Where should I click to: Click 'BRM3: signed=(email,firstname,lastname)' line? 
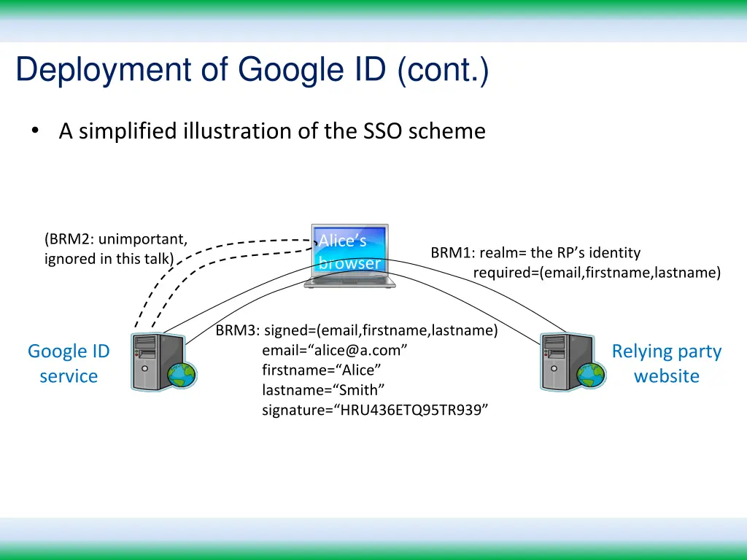pyautogui.click(x=356, y=330)
